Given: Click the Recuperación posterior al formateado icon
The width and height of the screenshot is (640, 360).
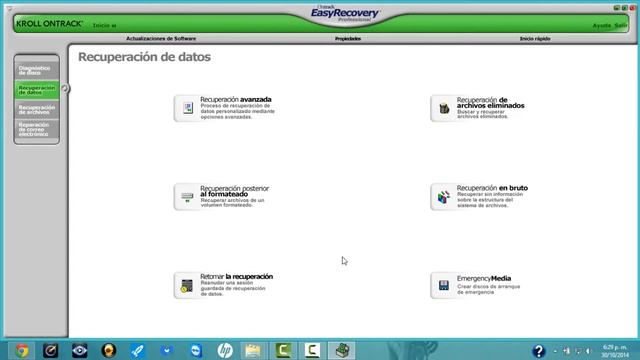Looking at the screenshot, I should click(187, 197).
